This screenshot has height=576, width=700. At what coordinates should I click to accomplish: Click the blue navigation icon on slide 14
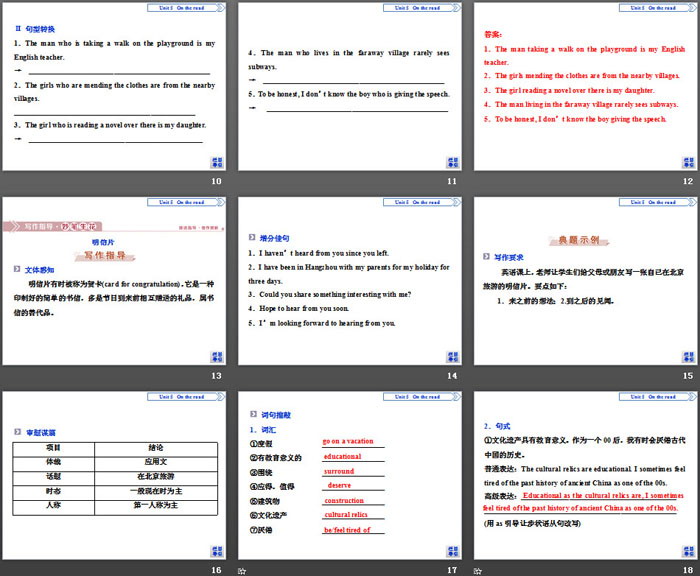tap(453, 357)
